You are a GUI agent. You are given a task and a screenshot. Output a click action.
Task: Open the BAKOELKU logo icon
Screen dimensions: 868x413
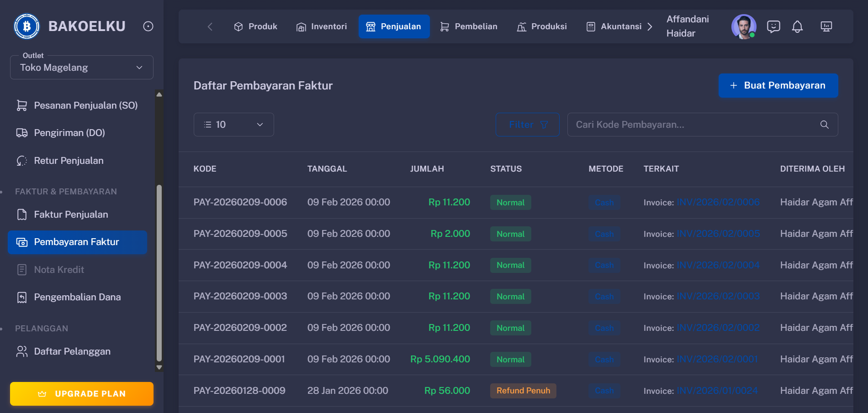[26, 26]
